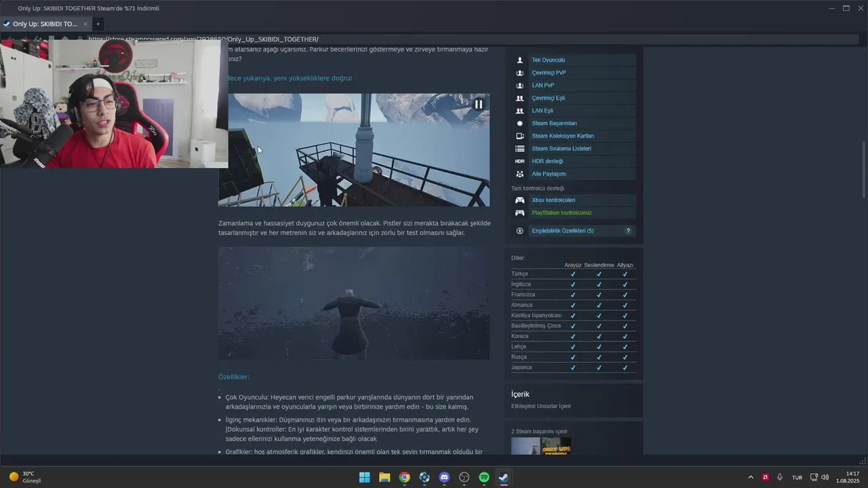Click 'Etkileşimli Unsurlar İçerir' text
868x488 pixels.
[541, 407]
